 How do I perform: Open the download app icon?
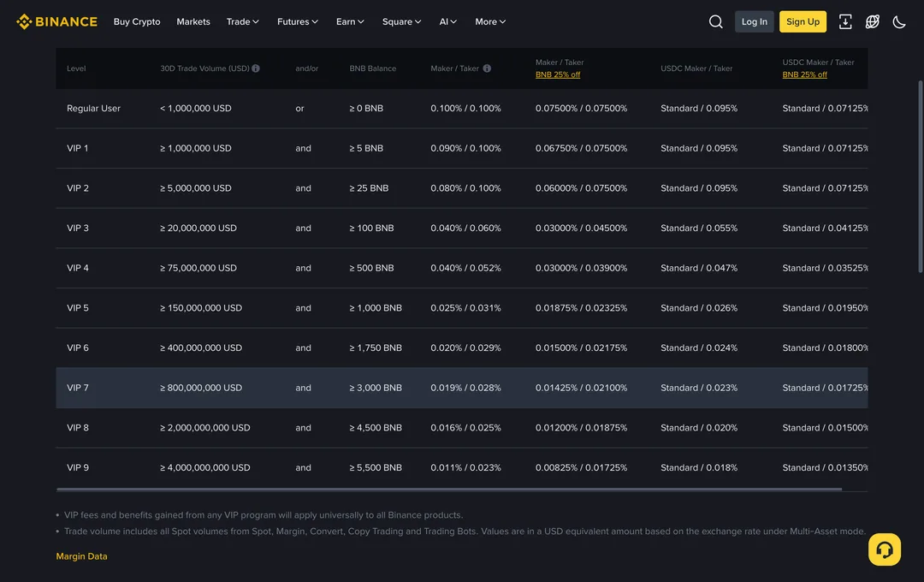pos(845,21)
